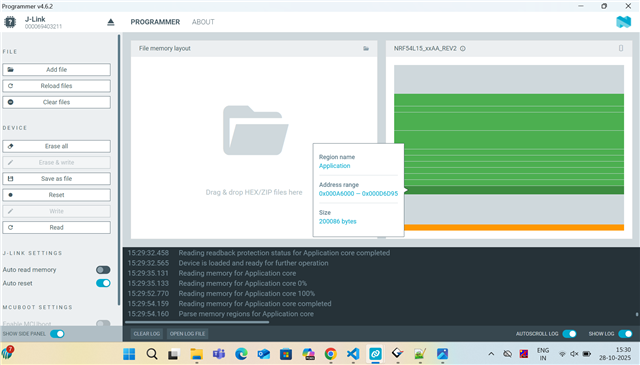Open Outlook from taskbar
Screen dimensions: 640x365
(x=264, y=354)
